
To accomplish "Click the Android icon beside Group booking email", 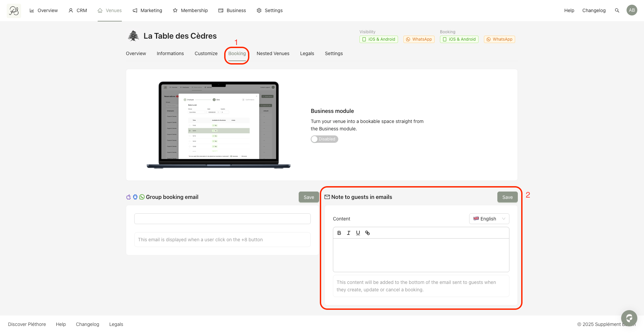I will pyautogui.click(x=135, y=197).
